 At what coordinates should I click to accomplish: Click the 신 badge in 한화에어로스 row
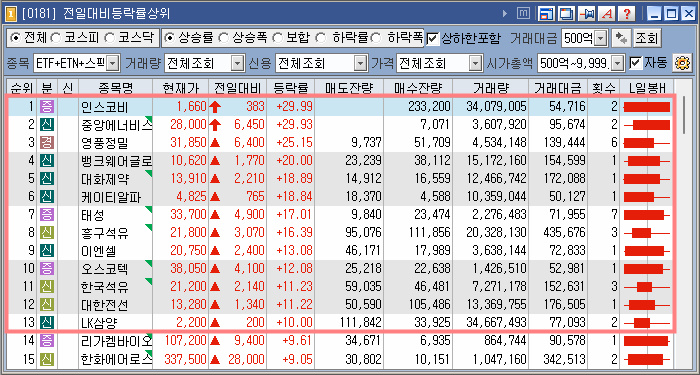pos(46,359)
